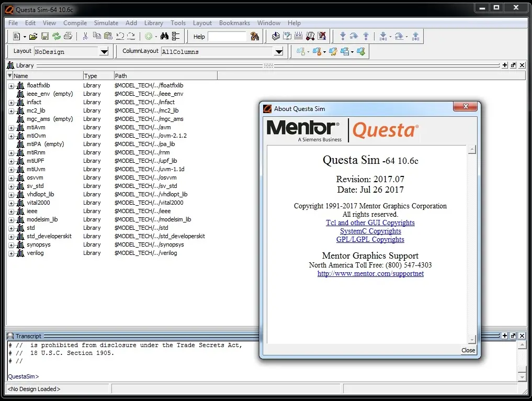Open the Compile menu
Viewport: 532px width, 401px height.
[75, 23]
